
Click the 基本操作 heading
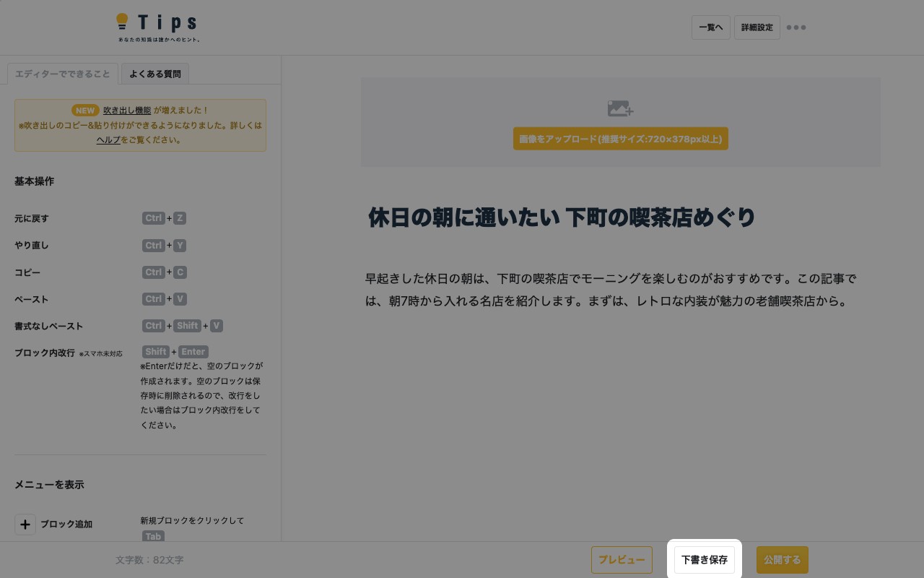click(x=34, y=181)
